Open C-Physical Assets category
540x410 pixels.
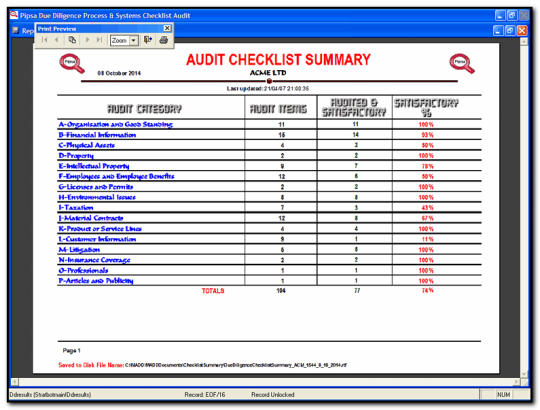point(86,145)
